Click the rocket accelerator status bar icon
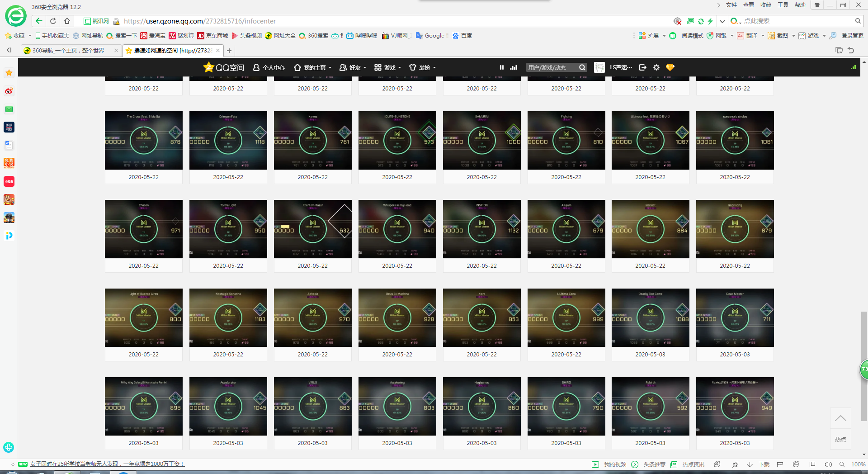 [x=736, y=464]
